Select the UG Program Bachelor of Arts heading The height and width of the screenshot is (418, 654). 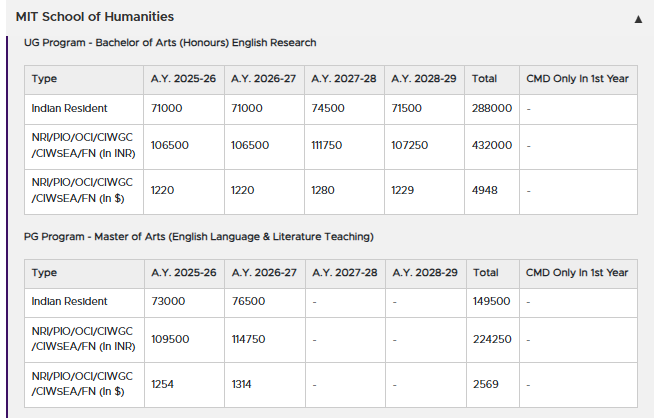tap(170, 43)
